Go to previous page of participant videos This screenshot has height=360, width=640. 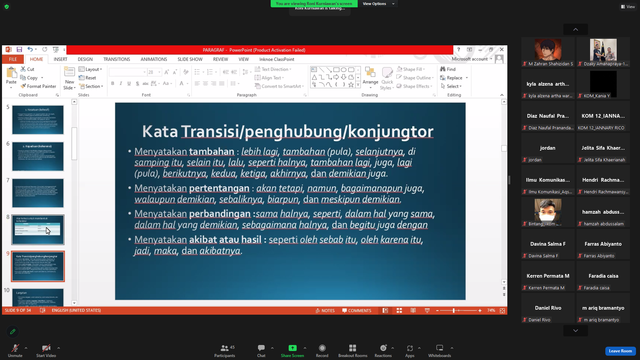click(576, 29)
